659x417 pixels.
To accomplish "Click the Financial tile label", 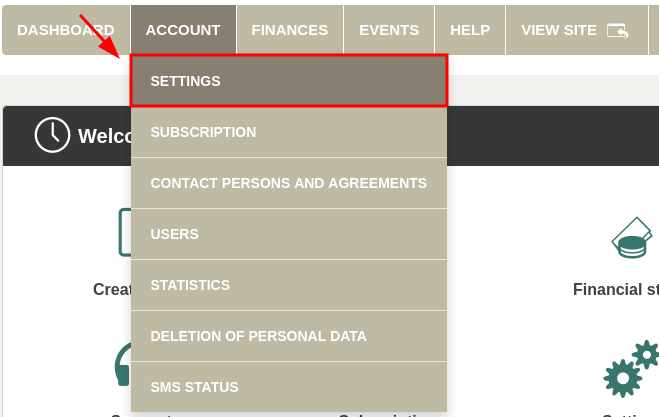I will coord(615,289).
